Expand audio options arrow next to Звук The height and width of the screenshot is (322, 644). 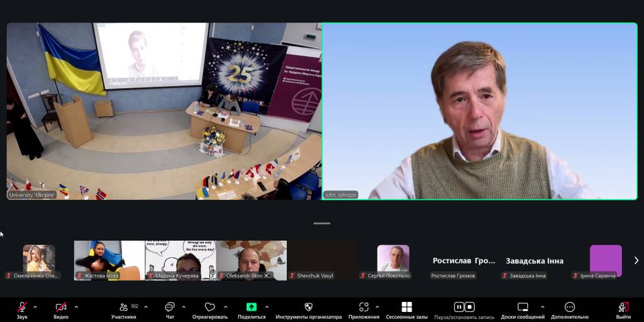point(35,307)
